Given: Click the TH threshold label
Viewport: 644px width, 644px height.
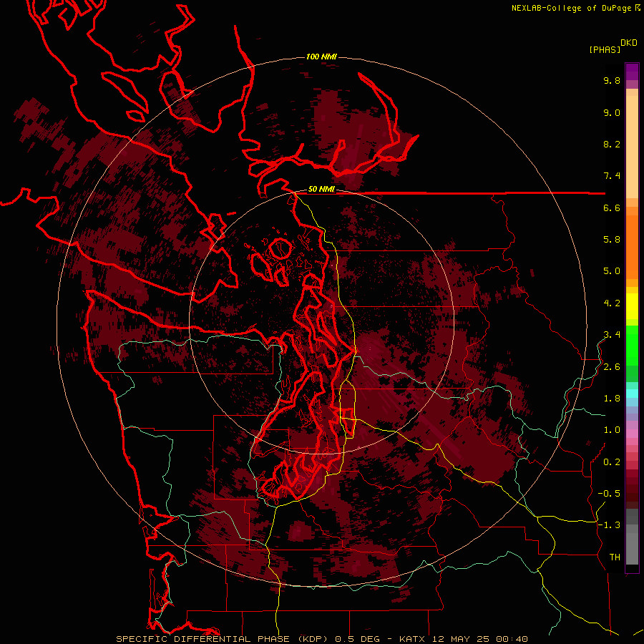Looking at the screenshot, I should (x=615, y=557).
